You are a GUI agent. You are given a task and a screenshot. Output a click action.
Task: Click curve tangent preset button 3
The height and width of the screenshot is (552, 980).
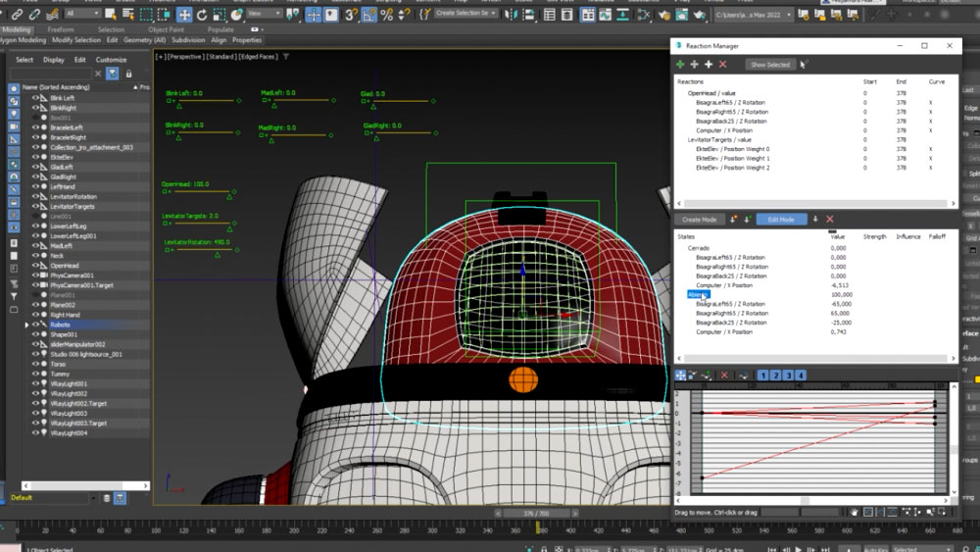(x=788, y=376)
